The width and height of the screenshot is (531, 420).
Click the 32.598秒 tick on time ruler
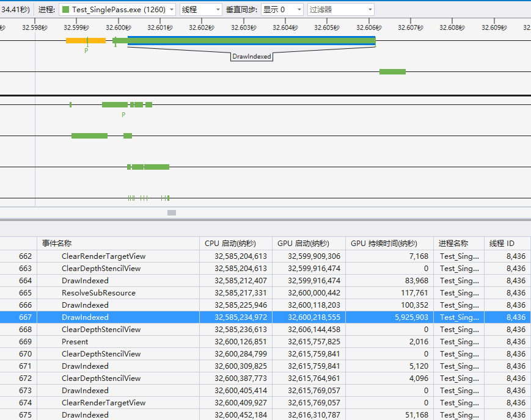click(x=35, y=27)
